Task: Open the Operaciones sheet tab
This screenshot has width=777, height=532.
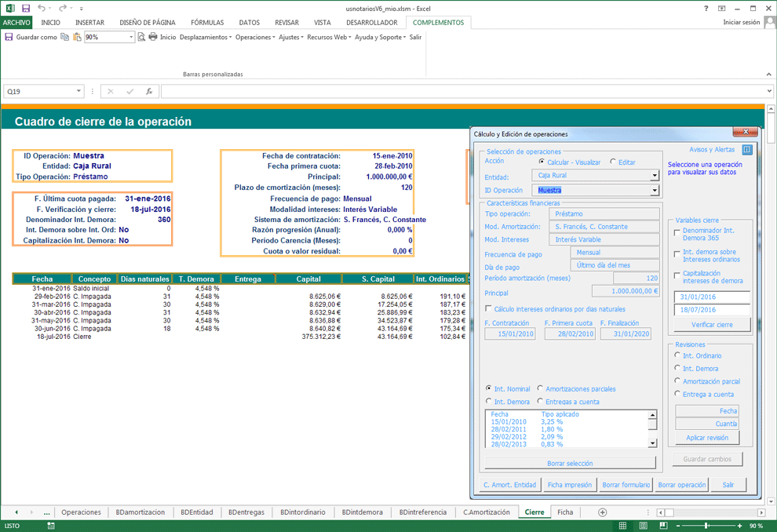Action: [x=82, y=512]
